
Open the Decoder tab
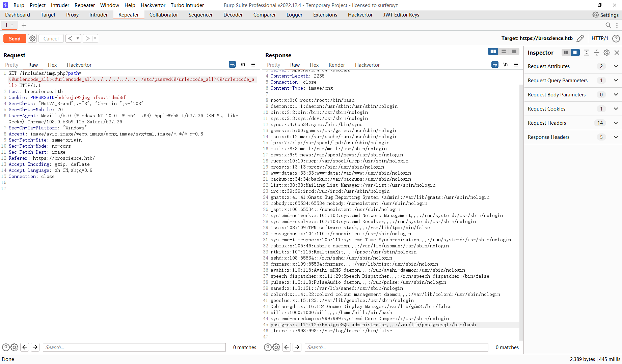click(x=233, y=15)
